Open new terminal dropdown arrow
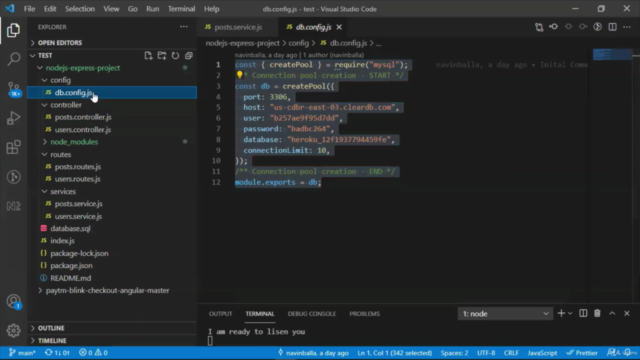 [570, 313]
